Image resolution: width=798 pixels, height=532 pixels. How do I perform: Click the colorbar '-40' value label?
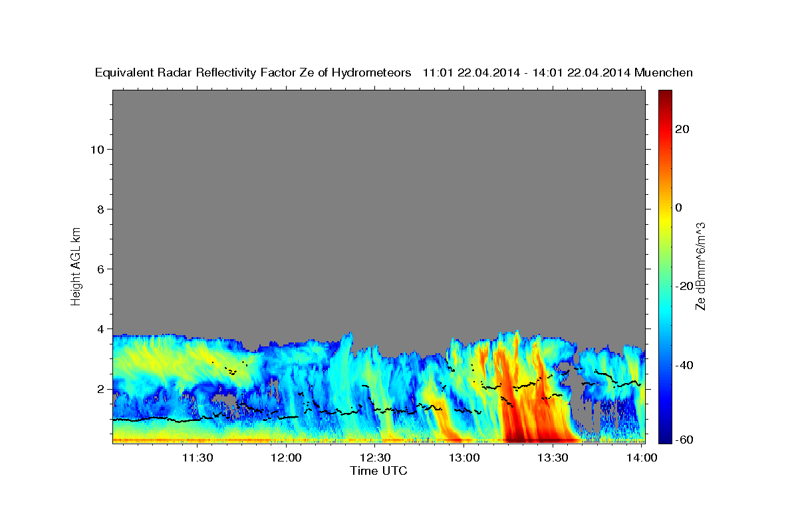(683, 364)
